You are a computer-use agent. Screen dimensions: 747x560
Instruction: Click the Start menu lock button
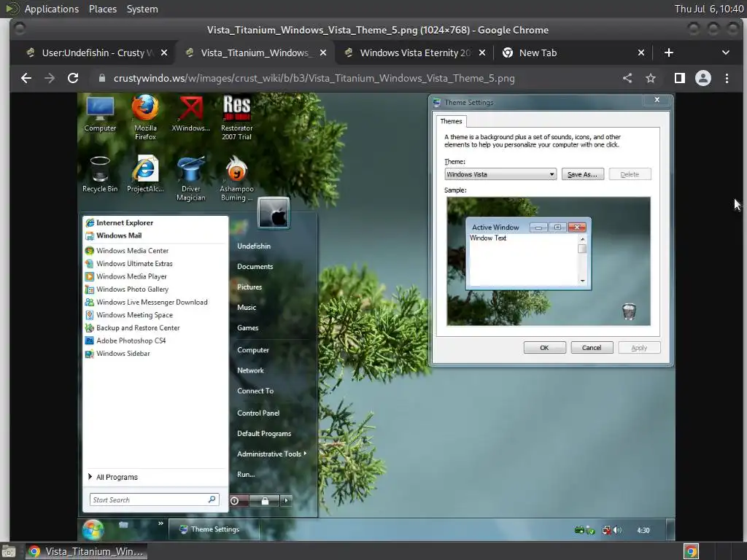click(x=265, y=500)
